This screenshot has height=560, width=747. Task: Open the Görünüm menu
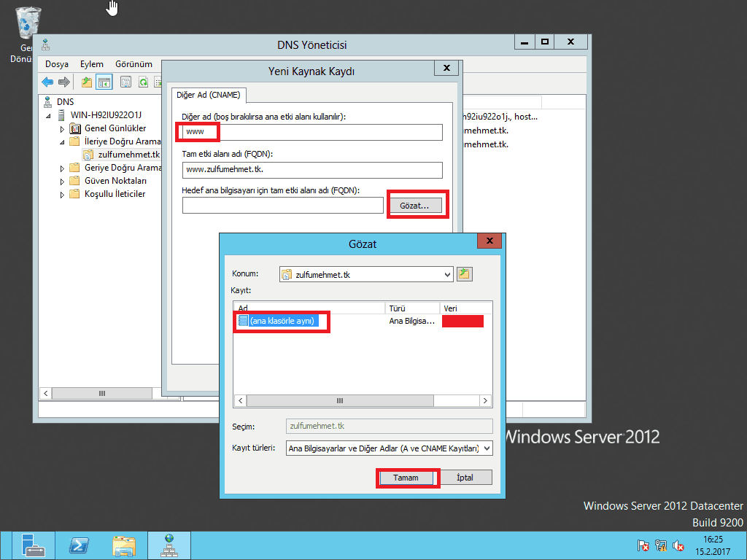coord(134,64)
